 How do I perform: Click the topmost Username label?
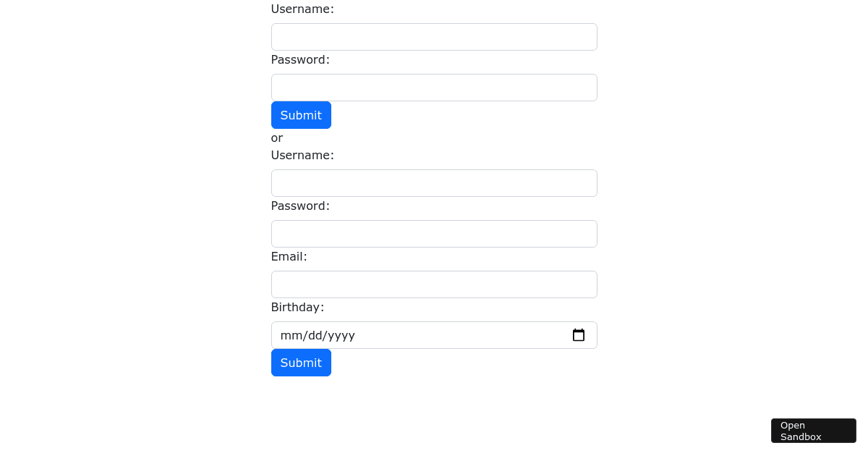pos(302,9)
